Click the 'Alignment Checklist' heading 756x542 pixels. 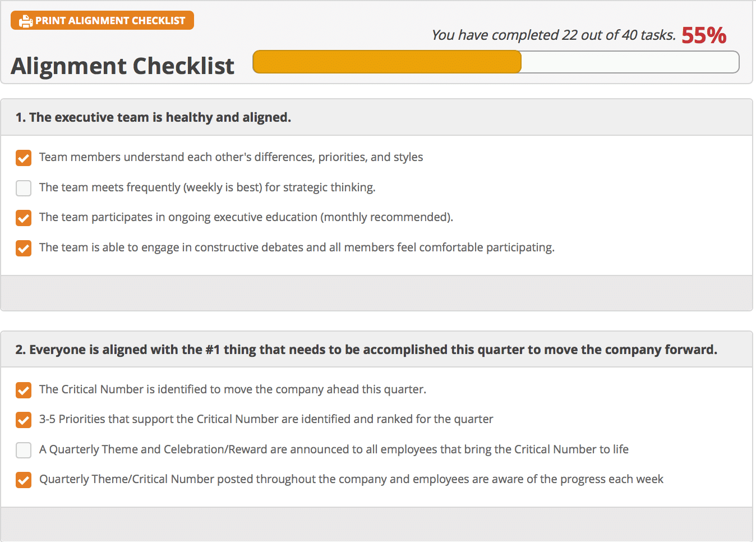(x=122, y=66)
